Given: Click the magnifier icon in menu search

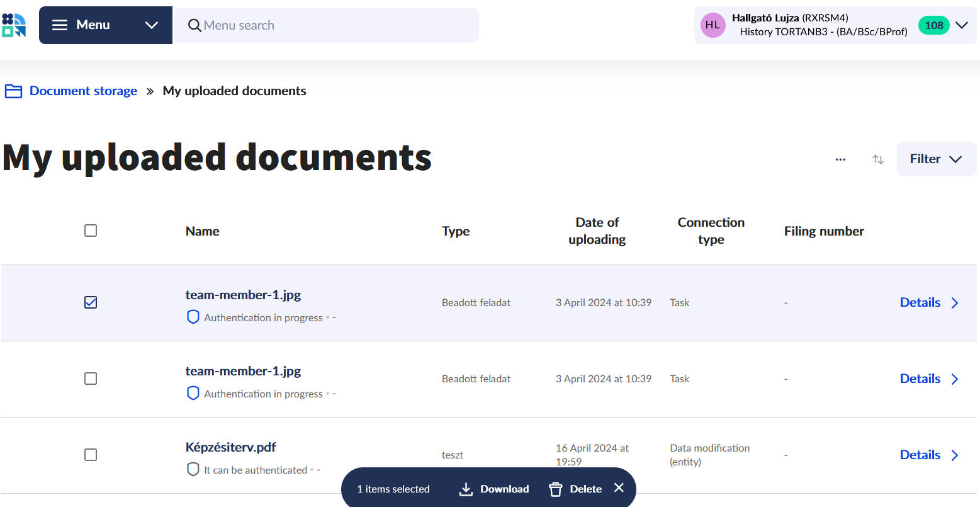Looking at the screenshot, I should coord(194,26).
